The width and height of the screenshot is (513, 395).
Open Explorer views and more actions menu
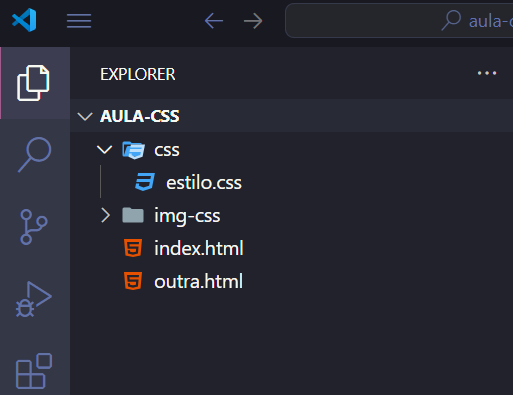pyautogui.click(x=487, y=73)
